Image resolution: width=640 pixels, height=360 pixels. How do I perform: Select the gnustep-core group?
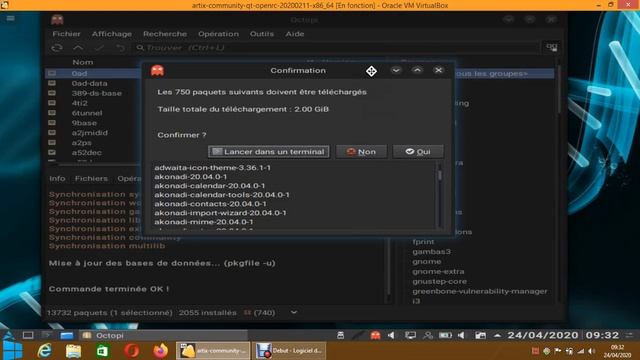click(439, 281)
